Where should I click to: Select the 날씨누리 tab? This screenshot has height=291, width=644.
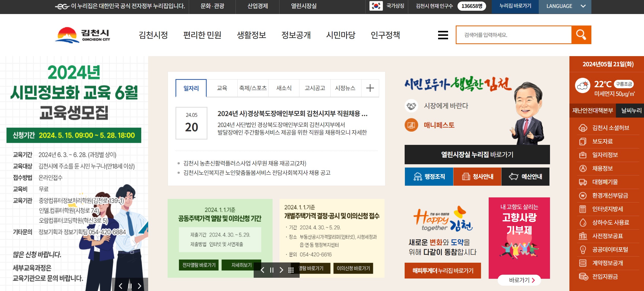(x=631, y=110)
